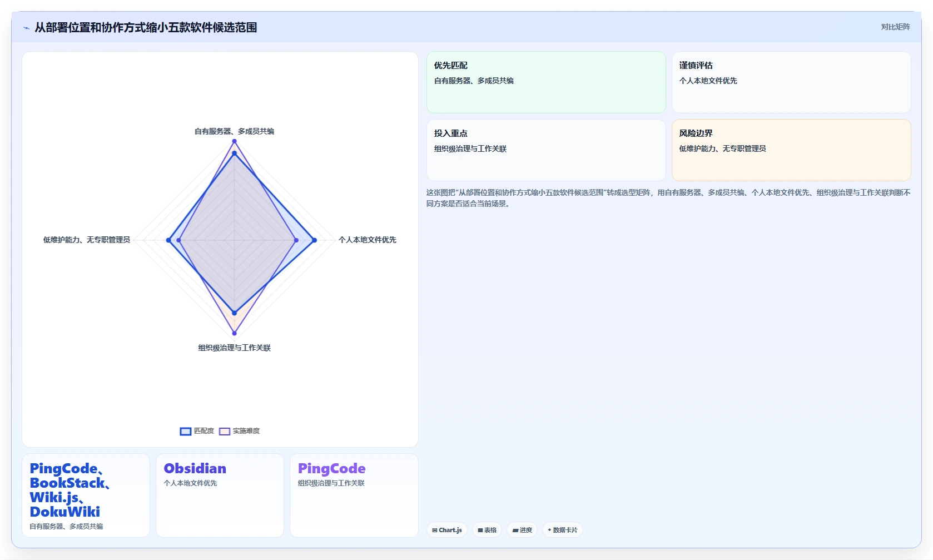Click 匹配度 data point on 组织级治理与工作关联 axis
The height and width of the screenshot is (560, 933).
(x=234, y=313)
